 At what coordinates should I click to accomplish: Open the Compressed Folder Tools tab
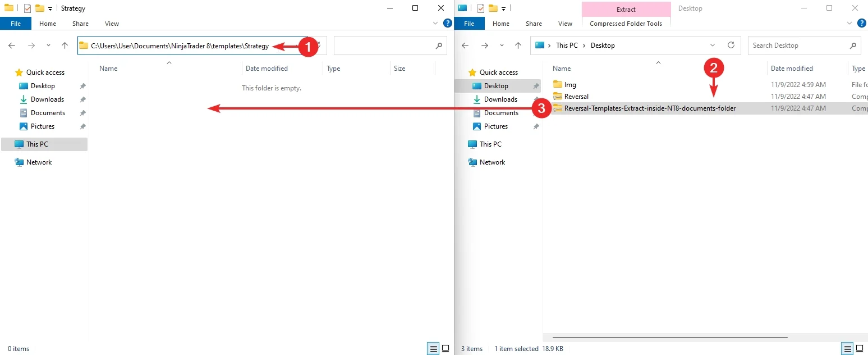pyautogui.click(x=626, y=24)
